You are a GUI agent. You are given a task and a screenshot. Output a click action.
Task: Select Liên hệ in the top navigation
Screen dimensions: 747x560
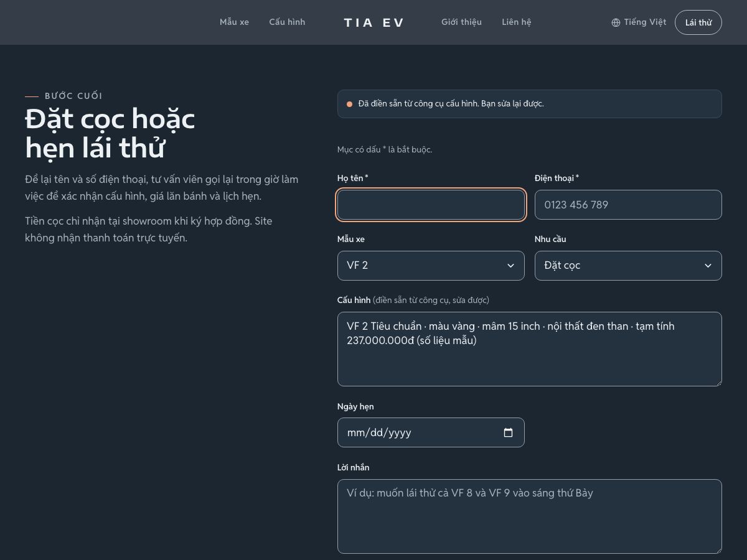coord(517,22)
